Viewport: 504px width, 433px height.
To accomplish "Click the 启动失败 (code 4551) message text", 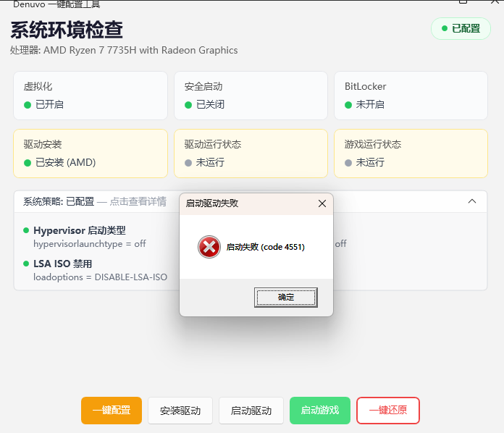I will pos(265,247).
